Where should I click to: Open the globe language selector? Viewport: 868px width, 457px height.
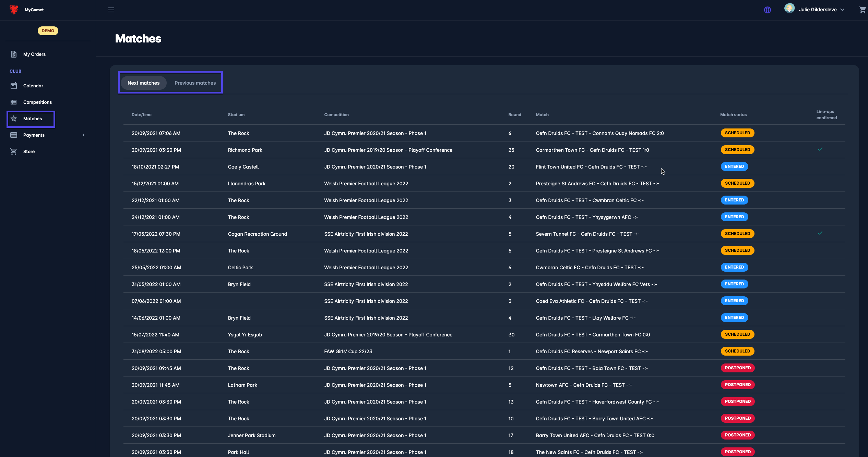pyautogui.click(x=768, y=10)
